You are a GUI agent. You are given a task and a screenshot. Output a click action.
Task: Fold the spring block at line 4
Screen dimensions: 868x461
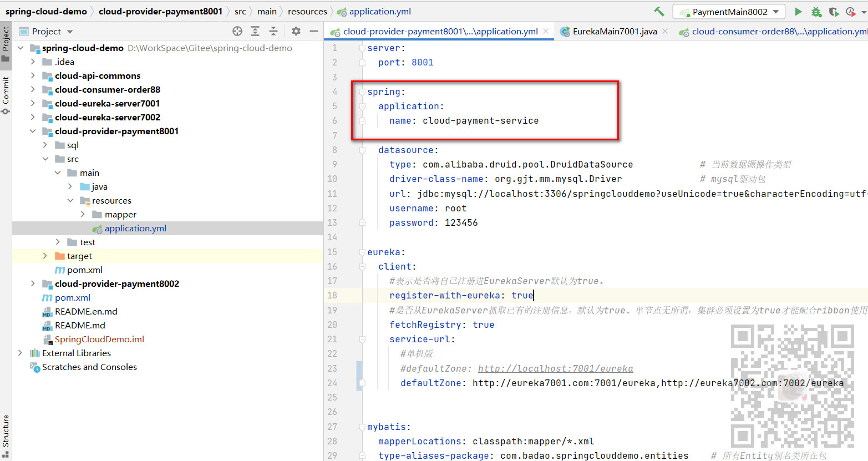362,92
